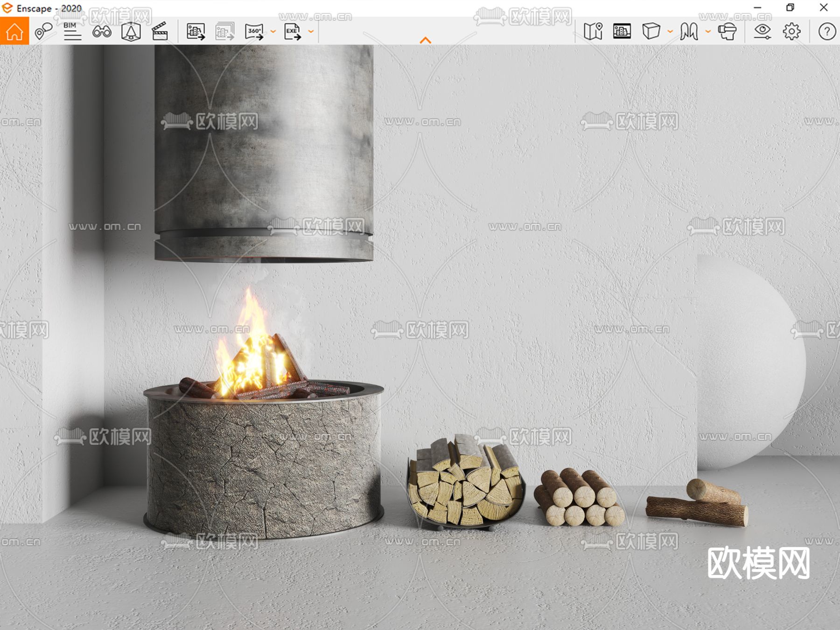Open the Manage Views pin icon
The height and width of the screenshot is (630, 840).
(x=43, y=31)
